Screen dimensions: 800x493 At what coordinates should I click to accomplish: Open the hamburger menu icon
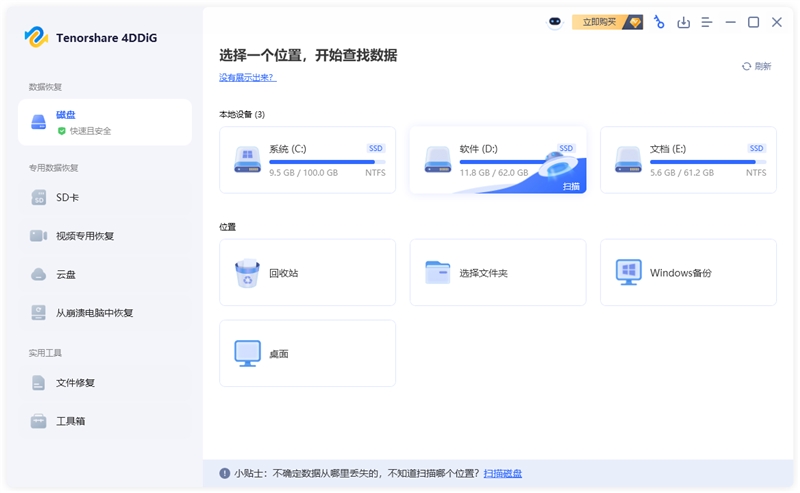coord(707,22)
